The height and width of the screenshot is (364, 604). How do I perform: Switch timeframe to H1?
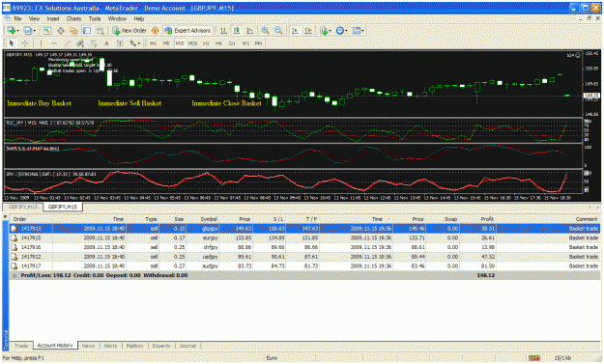point(206,43)
